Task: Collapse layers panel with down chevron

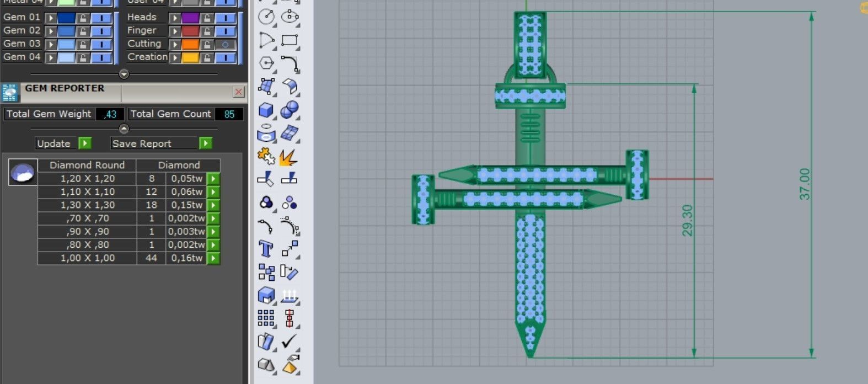Action: (124, 74)
